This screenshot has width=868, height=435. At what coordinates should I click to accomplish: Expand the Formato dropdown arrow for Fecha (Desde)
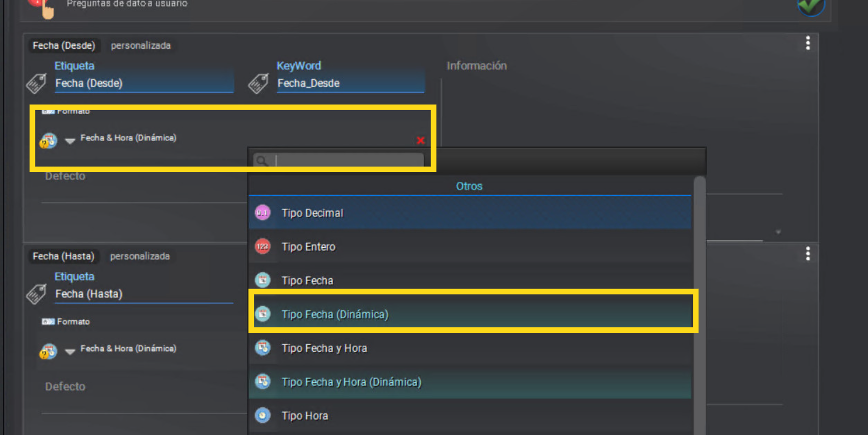tap(70, 141)
